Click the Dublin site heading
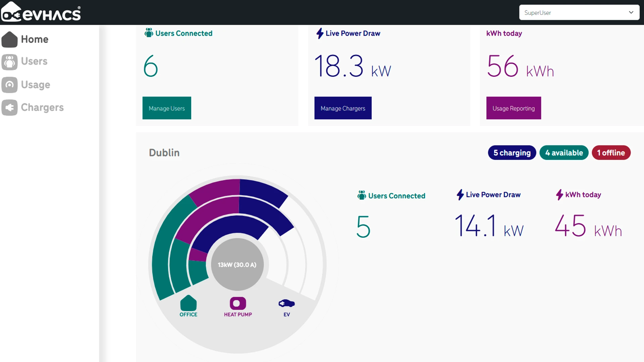 164,153
